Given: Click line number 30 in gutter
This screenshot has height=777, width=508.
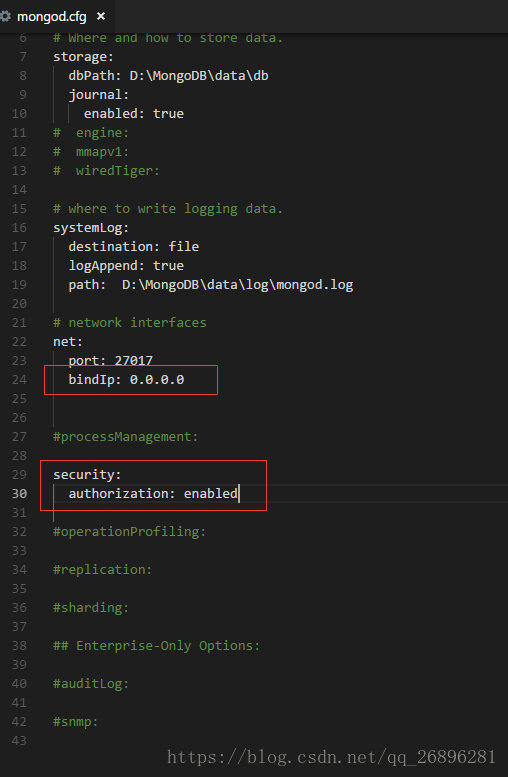Looking at the screenshot, I should (19, 494).
